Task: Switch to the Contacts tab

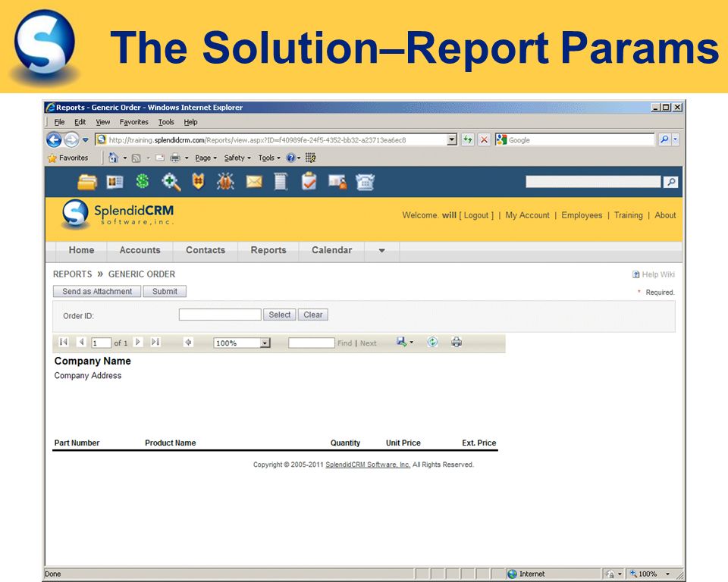Action: click(206, 250)
